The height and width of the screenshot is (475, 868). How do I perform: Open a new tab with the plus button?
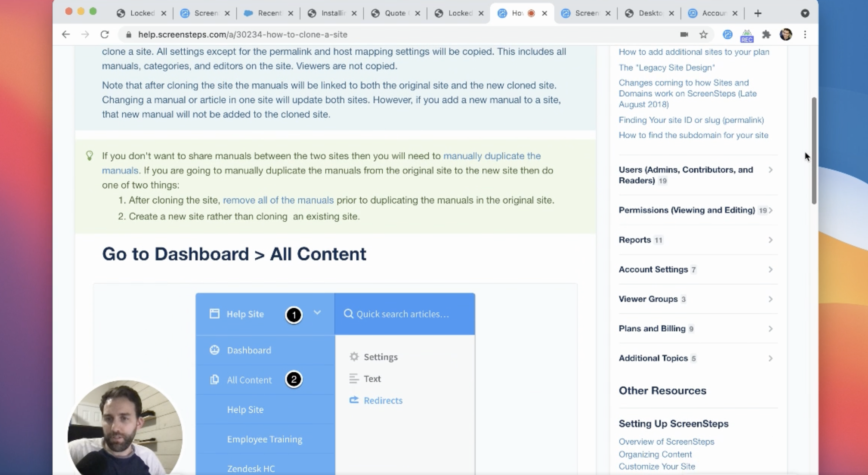pos(758,13)
